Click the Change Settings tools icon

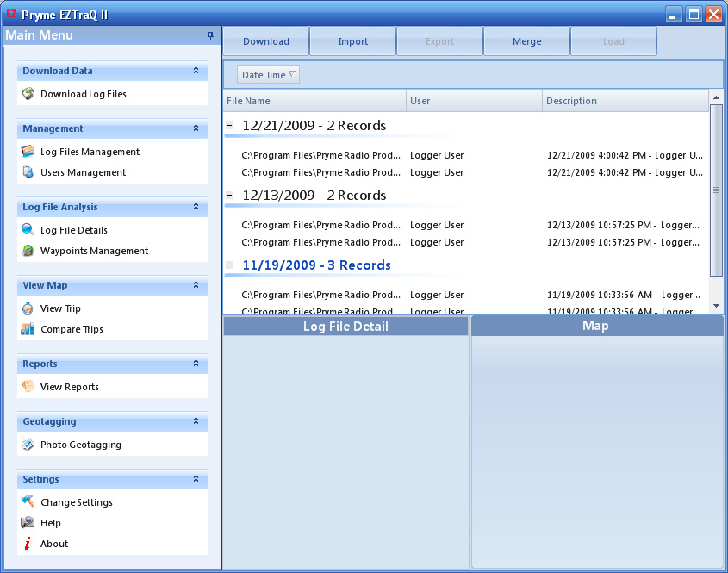(28, 502)
